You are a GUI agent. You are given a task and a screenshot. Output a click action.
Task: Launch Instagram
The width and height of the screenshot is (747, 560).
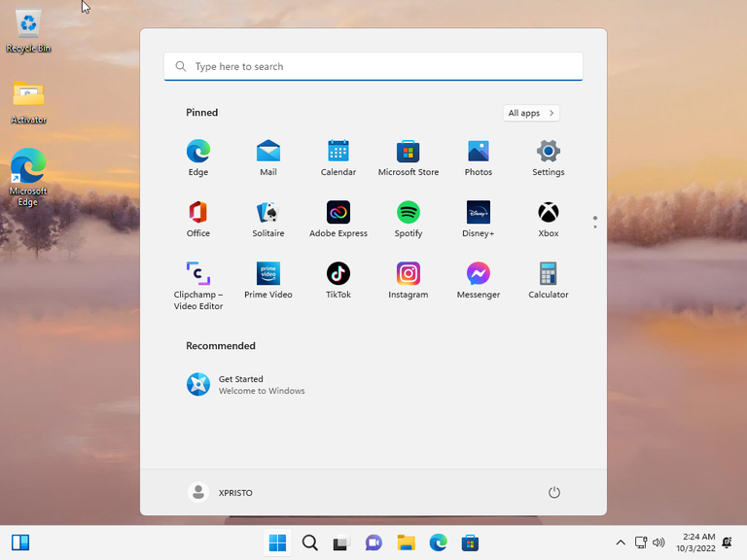409,280
